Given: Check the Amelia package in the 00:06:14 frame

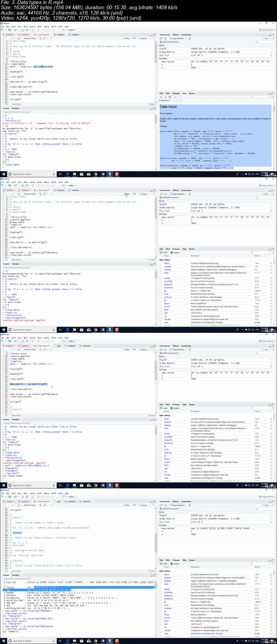Looking at the screenshot, I should [x=161, y=278].
